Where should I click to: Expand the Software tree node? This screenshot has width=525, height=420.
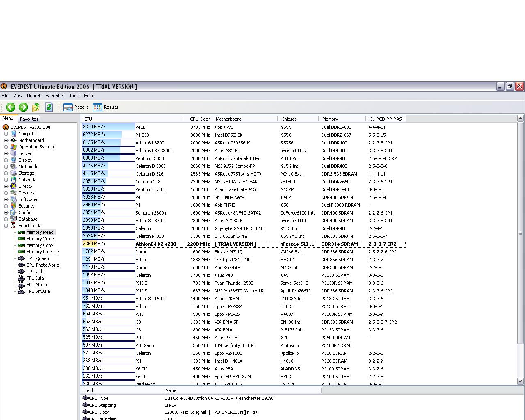[6, 199]
